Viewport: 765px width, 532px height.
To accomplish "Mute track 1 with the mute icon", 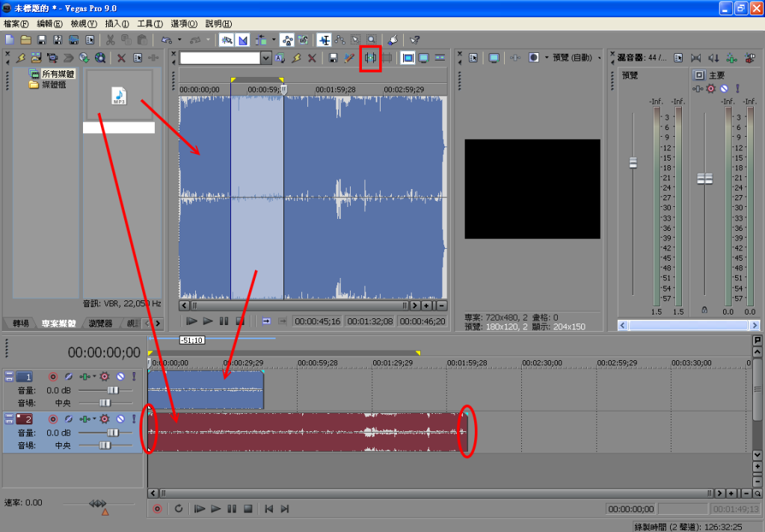I will click(x=120, y=377).
